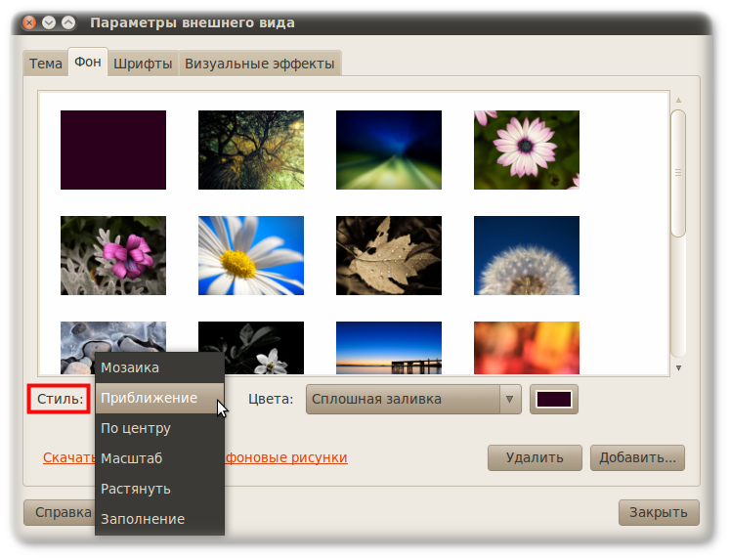Select Масштаб from the style dropdown
730x560 pixels.
pyautogui.click(x=131, y=458)
